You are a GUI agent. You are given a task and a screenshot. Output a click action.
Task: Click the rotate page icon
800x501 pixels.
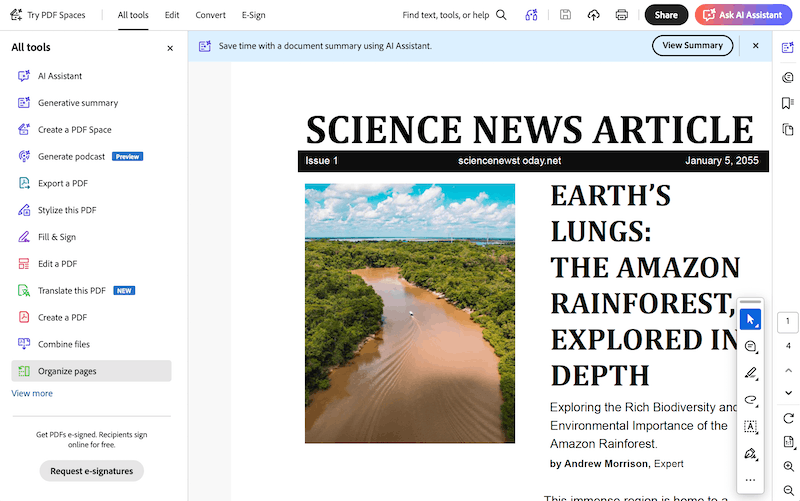click(x=788, y=418)
